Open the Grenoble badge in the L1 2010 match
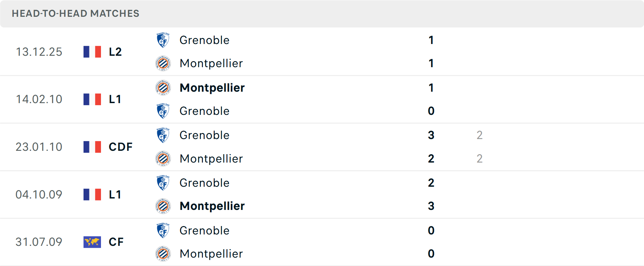Viewport: 644px width, 266px height. pos(163,111)
